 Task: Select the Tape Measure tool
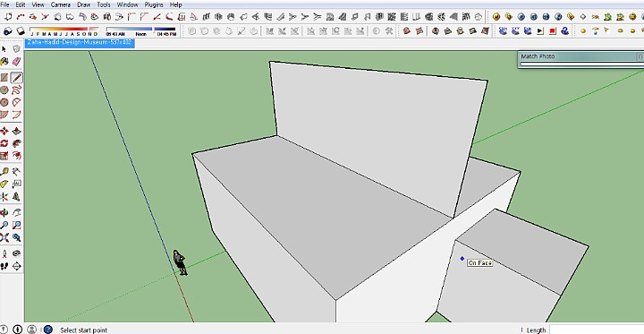[x=4, y=172]
